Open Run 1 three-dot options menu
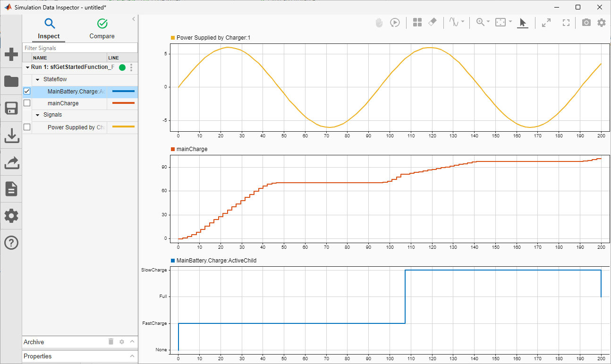Image resolution: width=611 pixels, height=364 pixels. 131,68
